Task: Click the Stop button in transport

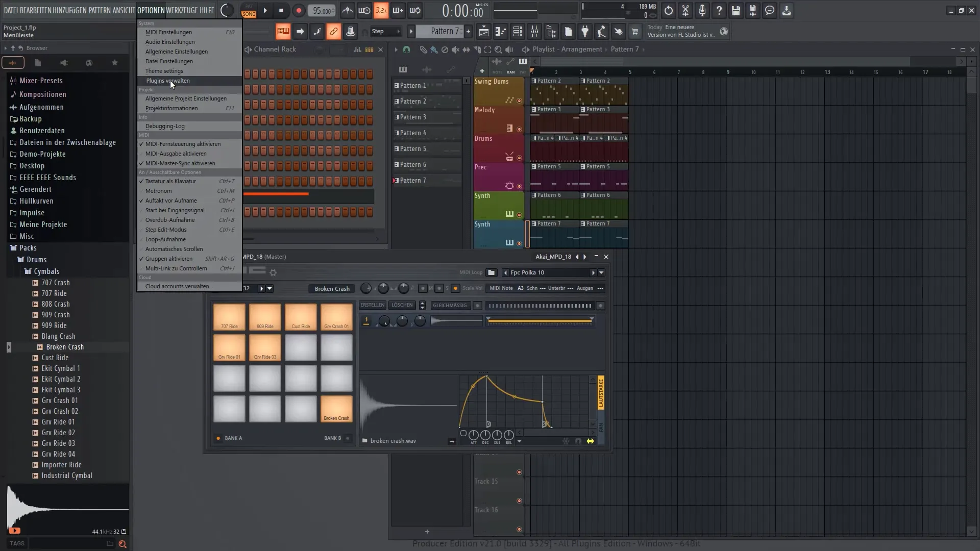Action: click(281, 10)
